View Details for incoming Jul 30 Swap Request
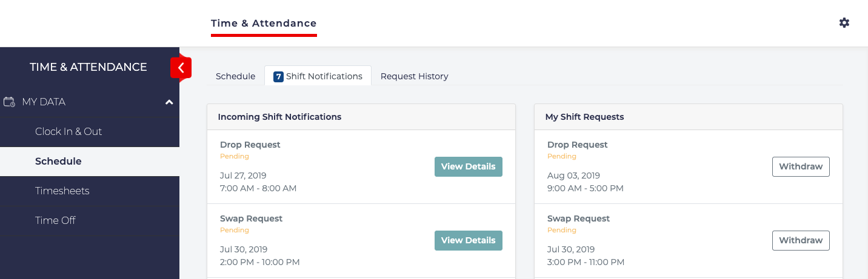 [468, 240]
